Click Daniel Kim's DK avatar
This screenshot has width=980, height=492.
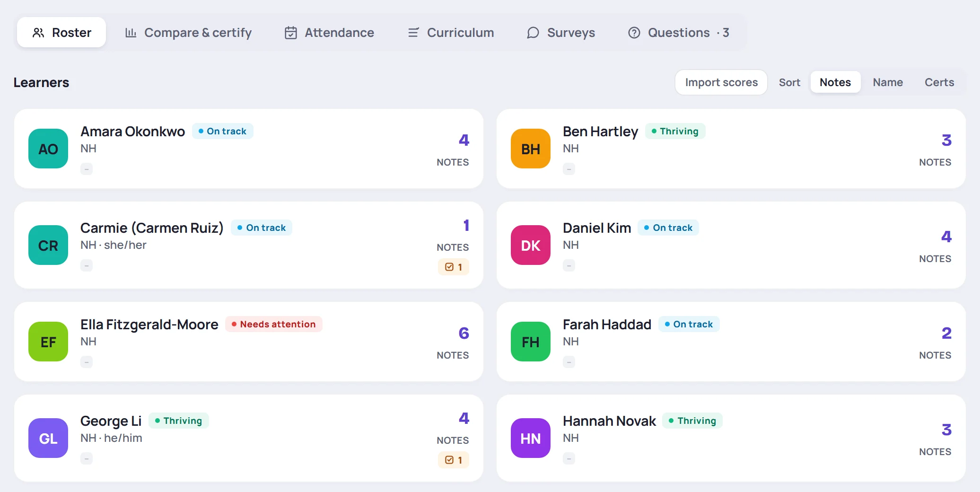tap(531, 245)
